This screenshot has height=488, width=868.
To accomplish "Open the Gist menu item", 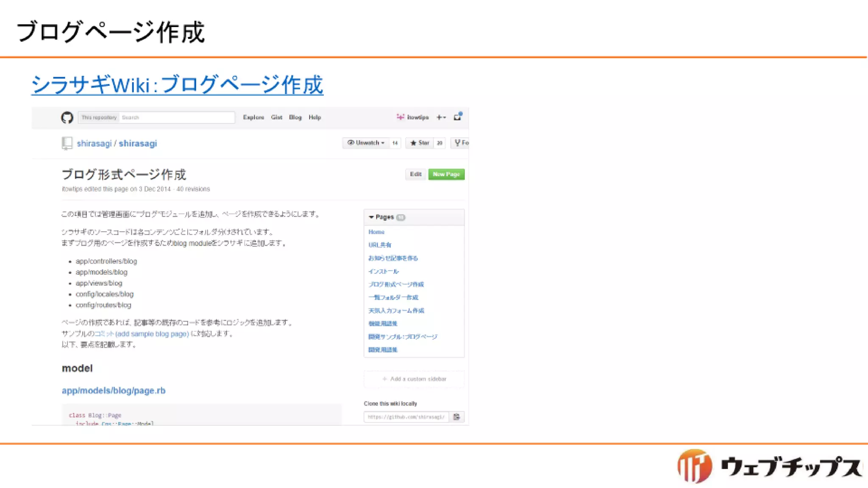I will click(276, 117).
